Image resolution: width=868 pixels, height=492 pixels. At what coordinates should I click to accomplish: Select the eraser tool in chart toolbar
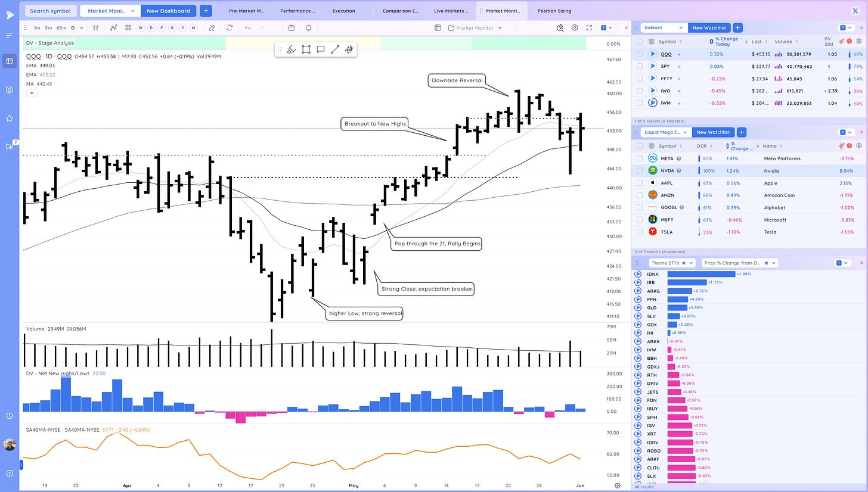[x=212, y=27]
